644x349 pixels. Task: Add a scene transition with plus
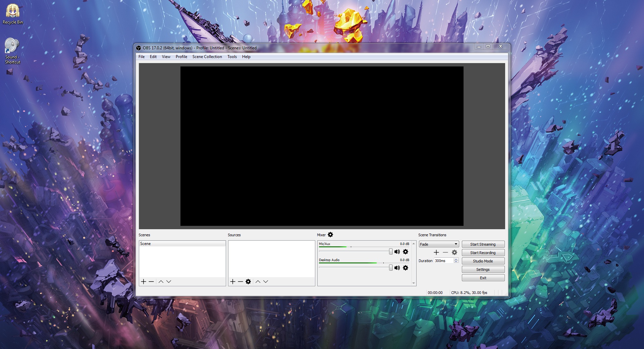pos(436,252)
